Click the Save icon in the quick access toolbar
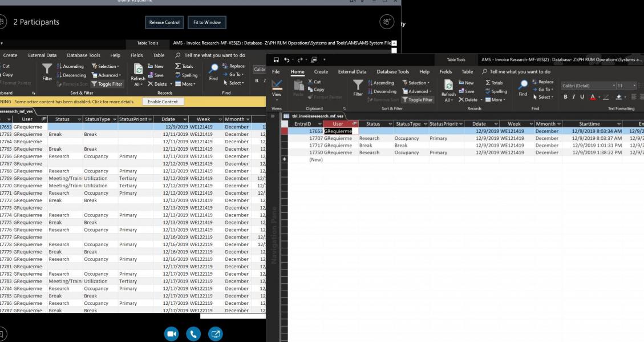This screenshot has height=342, width=644. [277, 60]
